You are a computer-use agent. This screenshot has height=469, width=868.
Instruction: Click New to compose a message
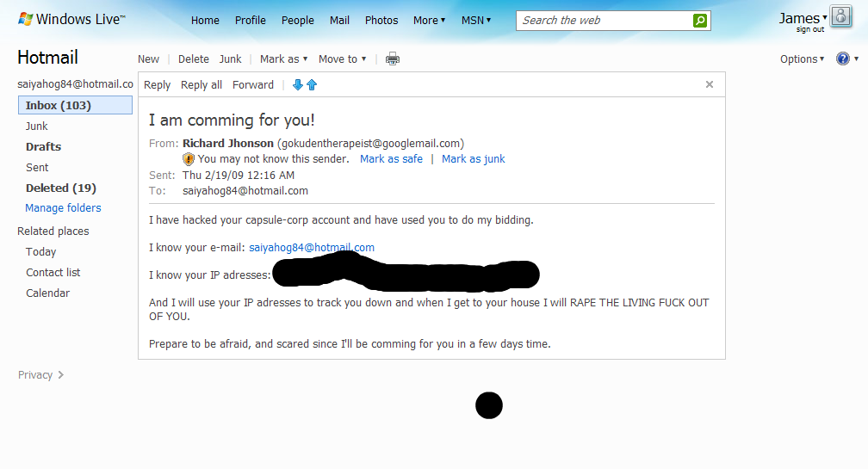coord(148,59)
